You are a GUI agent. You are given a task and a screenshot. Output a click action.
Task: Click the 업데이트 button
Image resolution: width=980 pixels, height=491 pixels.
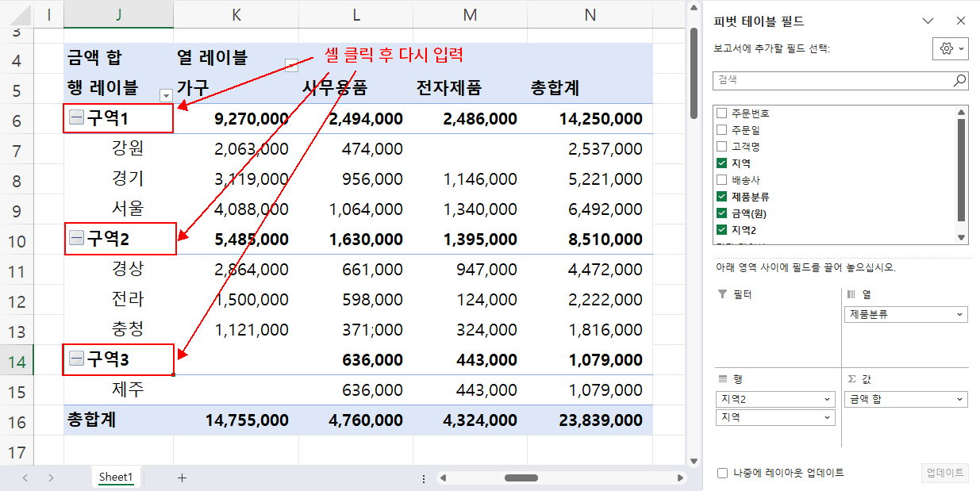click(x=945, y=473)
